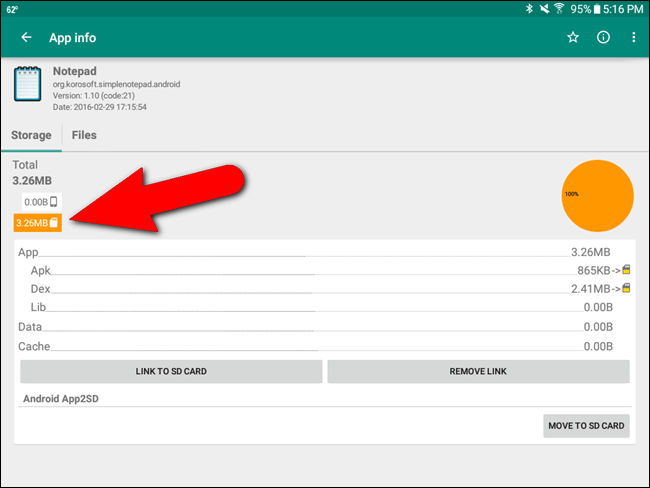The height and width of the screenshot is (488, 650).
Task: Select the 0.00B phone storage chip
Action: [41, 202]
